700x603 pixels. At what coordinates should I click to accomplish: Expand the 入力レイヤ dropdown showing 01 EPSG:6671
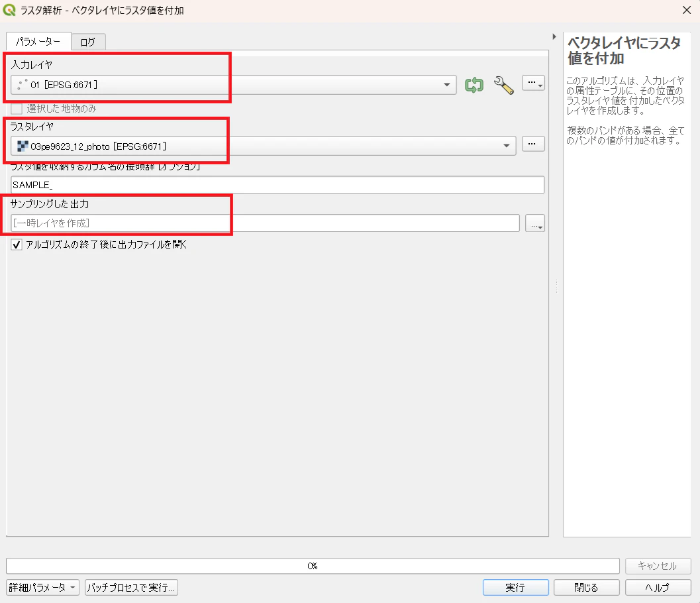pos(234,85)
